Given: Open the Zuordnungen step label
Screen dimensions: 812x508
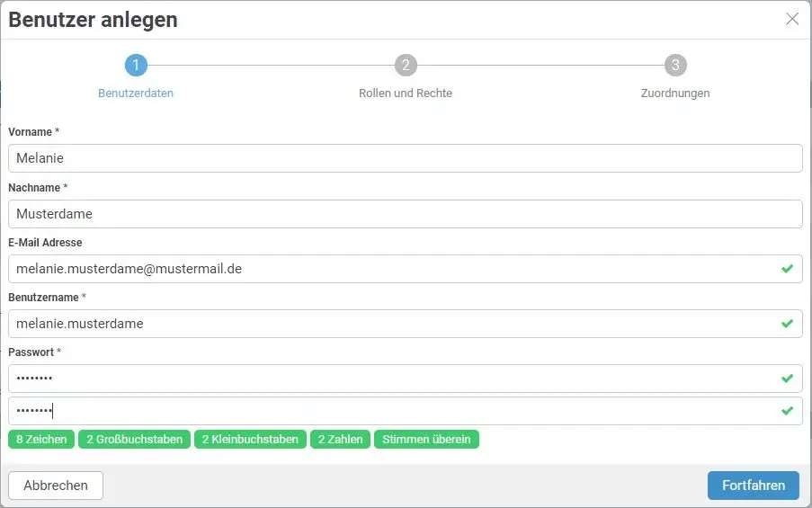Looking at the screenshot, I should coord(675,94).
